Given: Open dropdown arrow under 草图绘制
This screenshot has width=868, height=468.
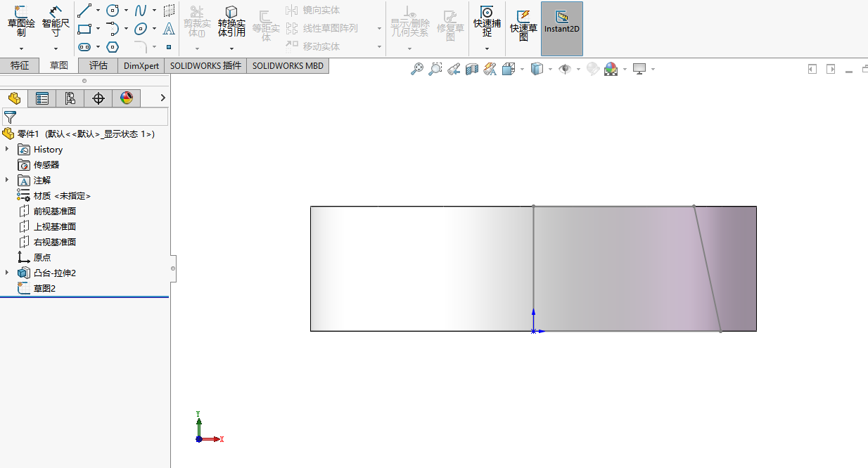Looking at the screenshot, I should pyautogui.click(x=21, y=48).
